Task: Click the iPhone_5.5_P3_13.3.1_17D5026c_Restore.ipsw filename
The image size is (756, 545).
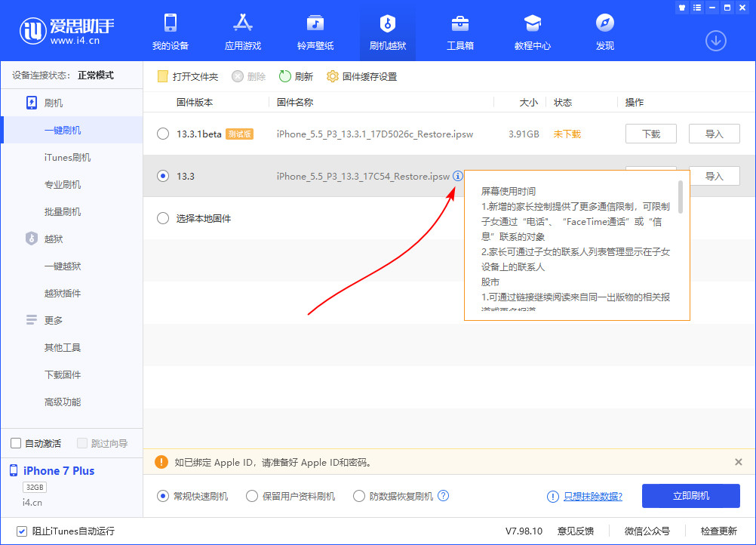Action: pyautogui.click(x=375, y=134)
